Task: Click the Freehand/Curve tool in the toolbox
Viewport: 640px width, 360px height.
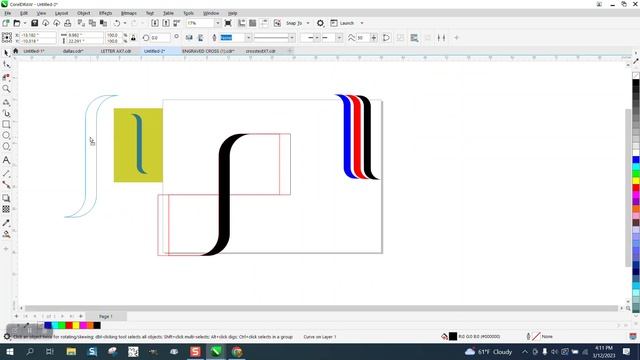Action: pyautogui.click(x=6, y=102)
